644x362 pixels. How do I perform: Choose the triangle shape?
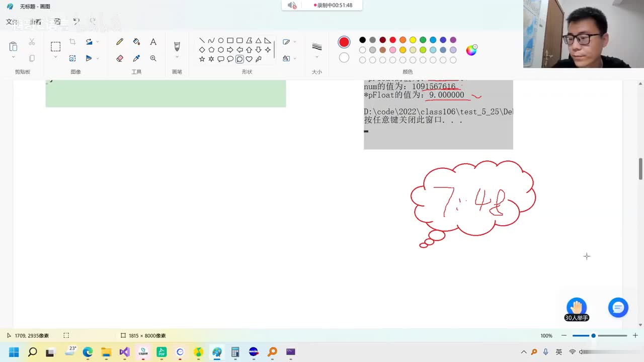click(x=258, y=40)
